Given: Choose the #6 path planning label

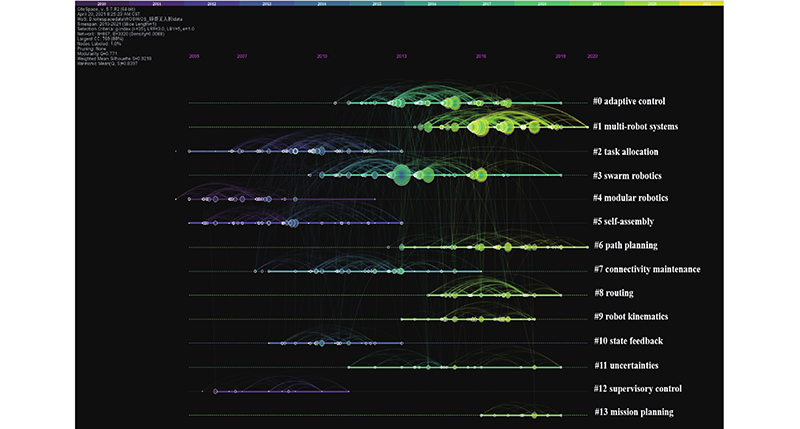Looking at the screenshot, I should coord(625,246).
